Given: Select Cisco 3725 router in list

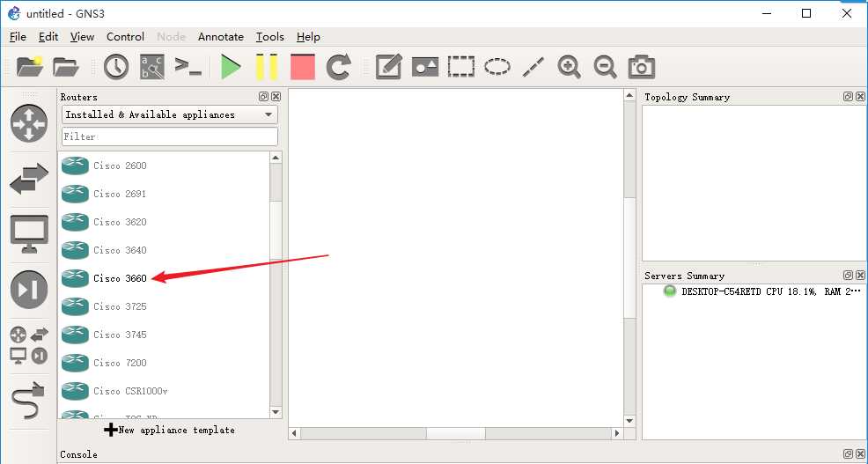Looking at the screenshot, I should [x=164, y=306].
